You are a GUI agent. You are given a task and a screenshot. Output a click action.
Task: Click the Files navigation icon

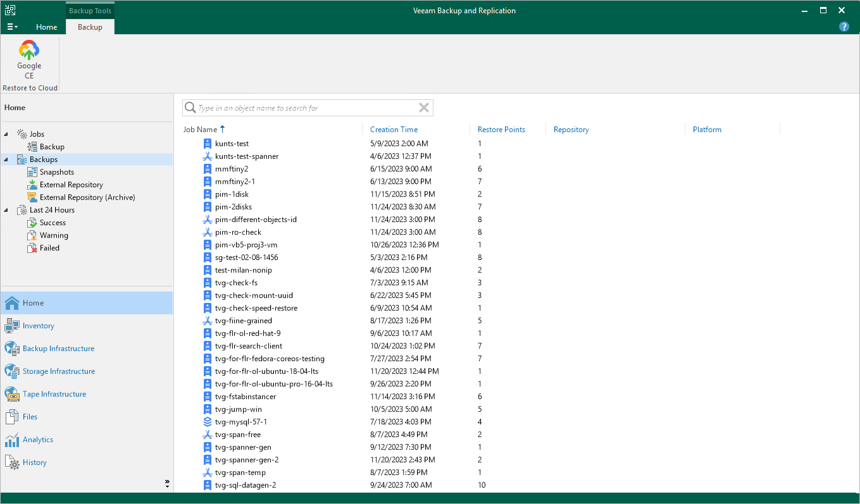click(x=12, y=417)
